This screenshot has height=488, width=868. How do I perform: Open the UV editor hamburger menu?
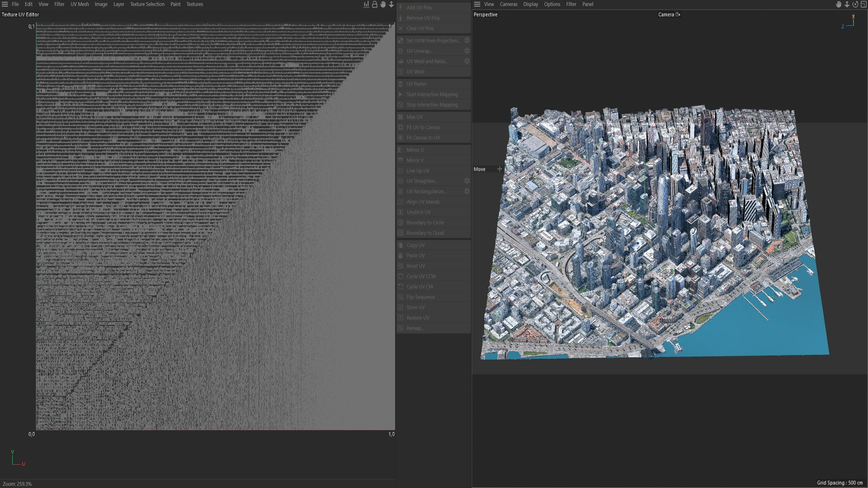[5, 4]
